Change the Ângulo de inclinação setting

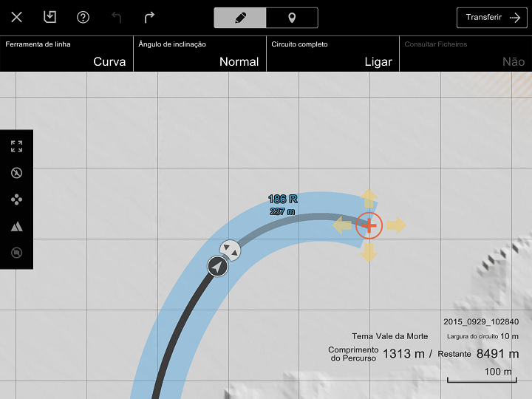[x=199, y=54]
